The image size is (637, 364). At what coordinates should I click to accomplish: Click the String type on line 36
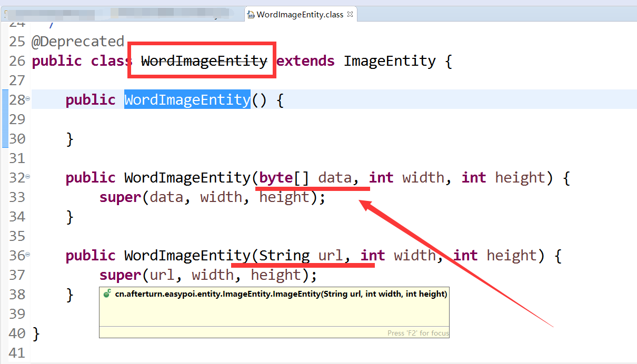coord(284,256)
